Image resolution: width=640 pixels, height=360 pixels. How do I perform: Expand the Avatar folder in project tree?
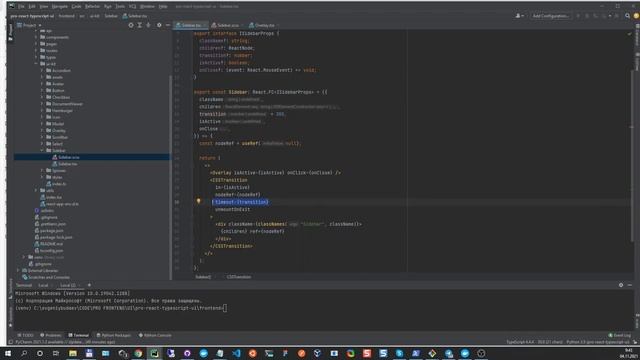42,84
